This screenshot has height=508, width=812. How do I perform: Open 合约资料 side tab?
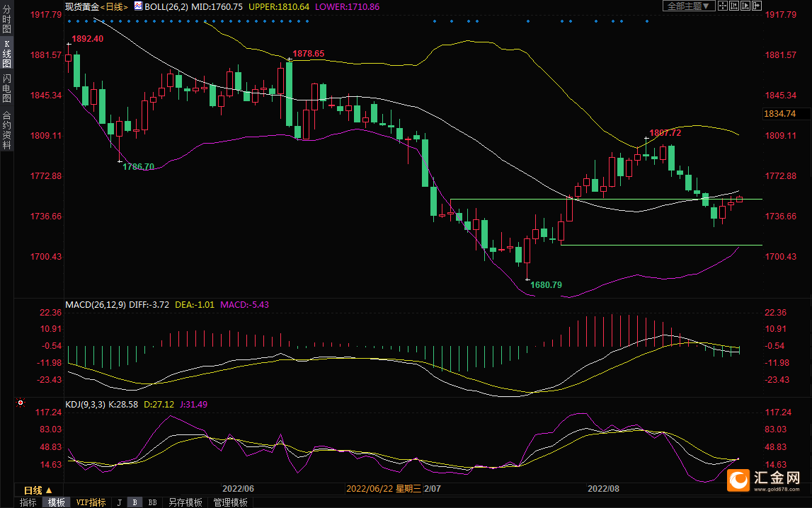[x=7, y=130]
